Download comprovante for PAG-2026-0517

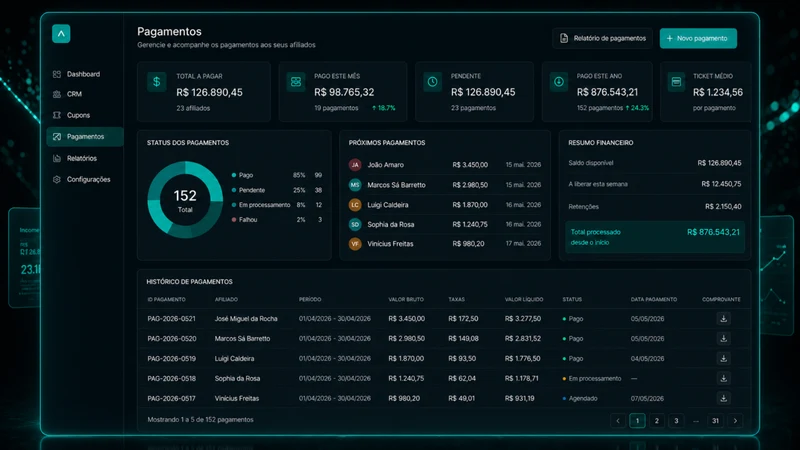723,398
